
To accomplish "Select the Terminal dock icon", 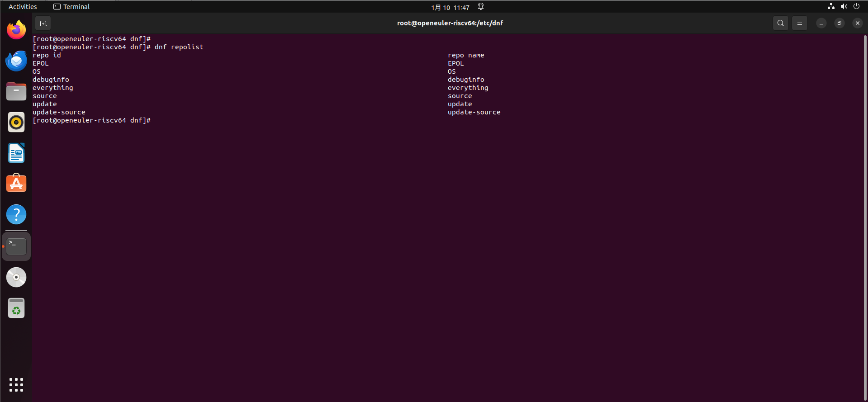I will (16, 246).
